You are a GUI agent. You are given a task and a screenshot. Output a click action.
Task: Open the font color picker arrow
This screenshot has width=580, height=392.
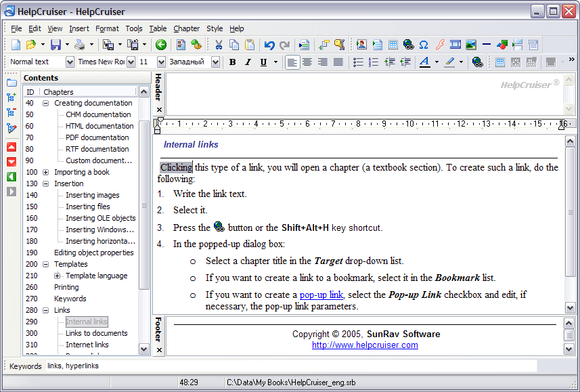pyautogui.click(x=437, y=62)
